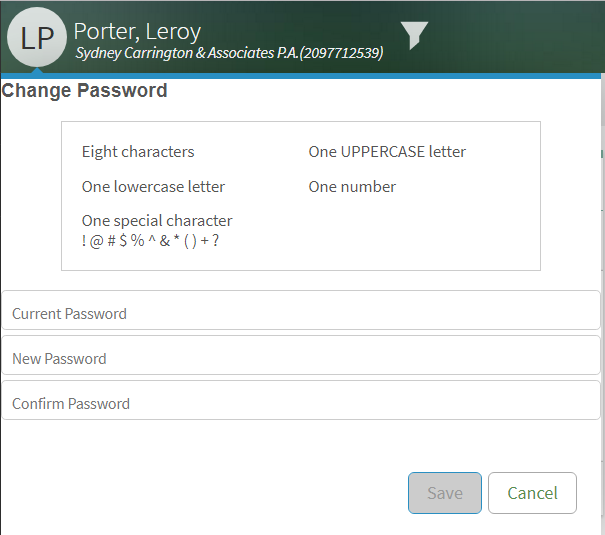Click the blue divider bar under header
The image size is (605, 535).
(300, 75)
